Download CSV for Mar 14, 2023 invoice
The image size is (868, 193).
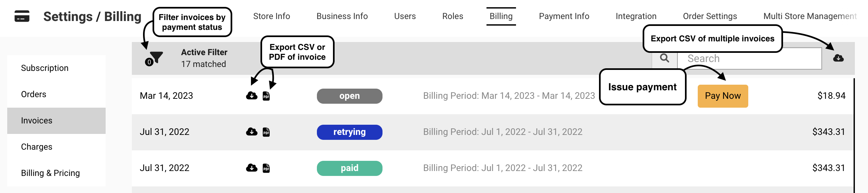click(x=252, y=96)
